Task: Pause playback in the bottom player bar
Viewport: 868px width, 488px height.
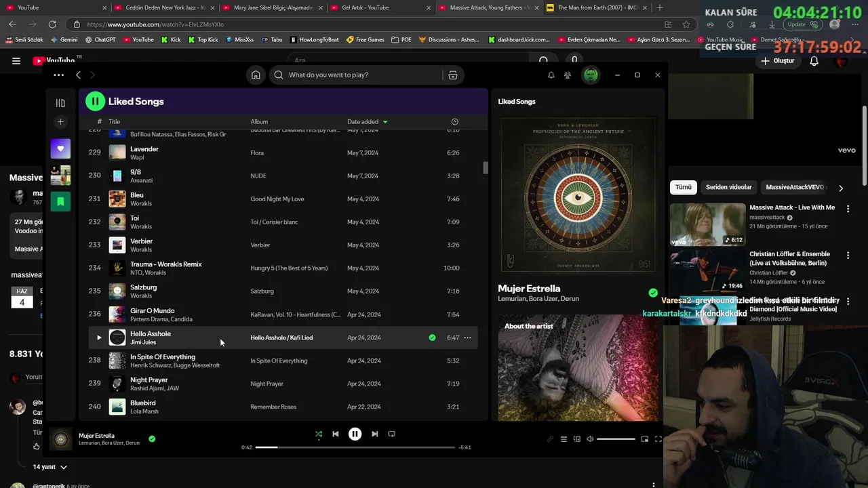Action: coord(355,434)
